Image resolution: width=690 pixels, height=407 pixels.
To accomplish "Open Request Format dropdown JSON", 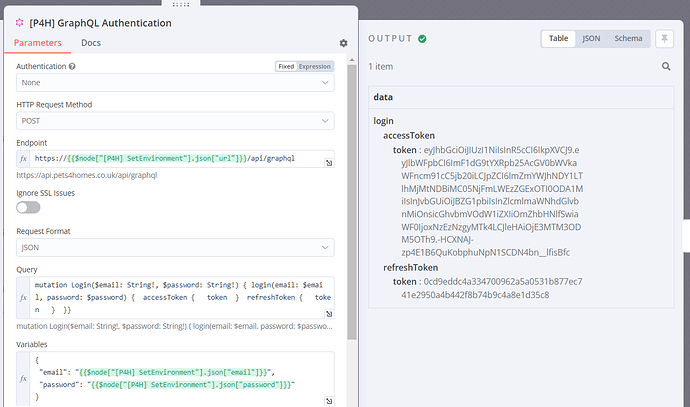I will point(175,248).
